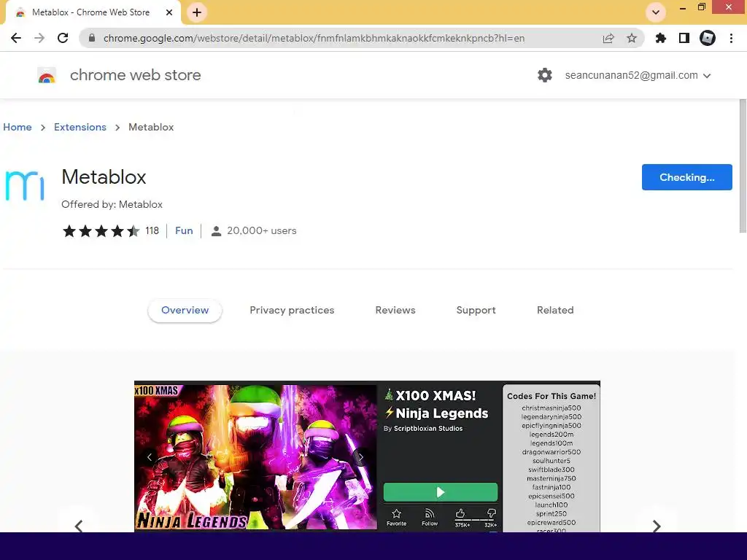
Task: Show next screenshot with carousel right arrow
Action: (657, 526)
